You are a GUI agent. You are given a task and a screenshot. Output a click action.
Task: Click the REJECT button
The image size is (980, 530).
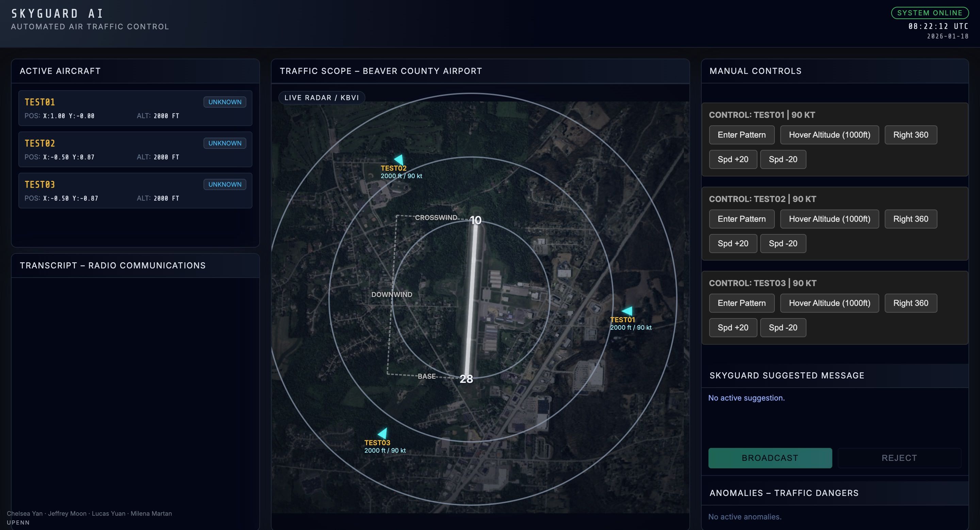(x=899, y=458)
